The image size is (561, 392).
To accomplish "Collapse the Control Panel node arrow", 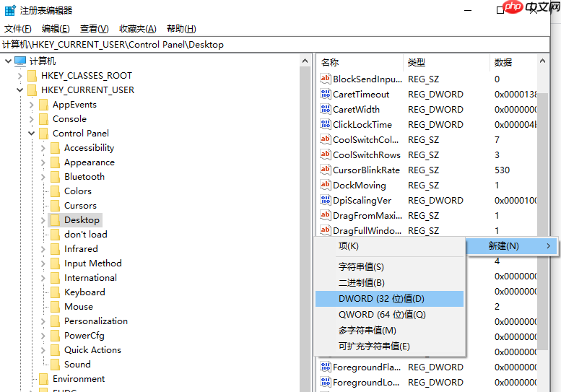I will [x=32, y=134].
